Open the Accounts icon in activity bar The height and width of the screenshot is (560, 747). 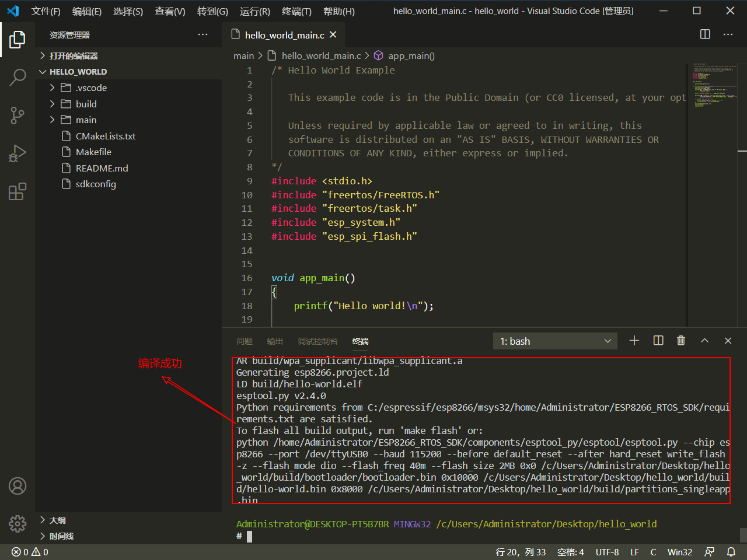[x=18, y=486]
